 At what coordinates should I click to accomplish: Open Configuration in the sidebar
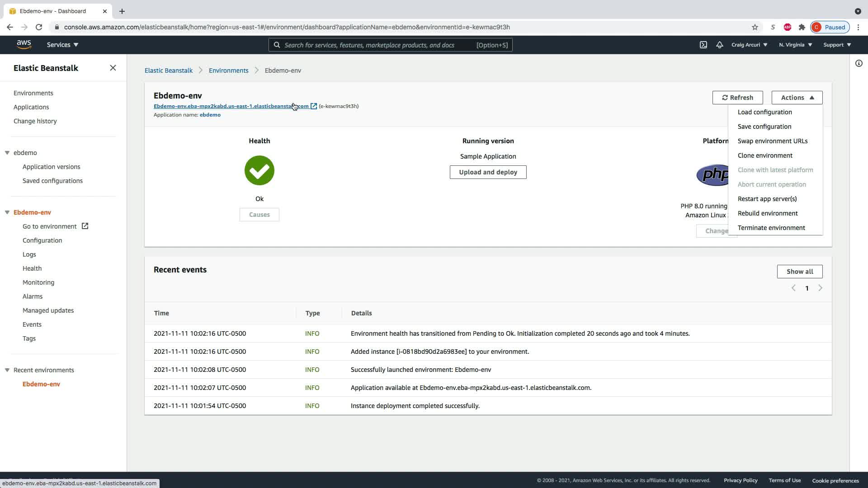pos(42,240)
